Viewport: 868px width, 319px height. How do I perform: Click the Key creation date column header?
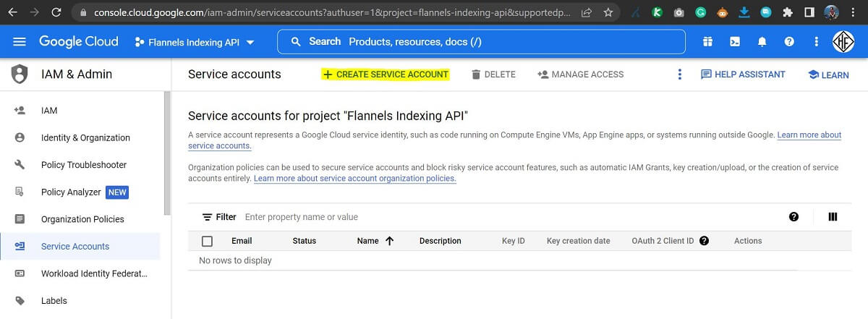point(579,241)
